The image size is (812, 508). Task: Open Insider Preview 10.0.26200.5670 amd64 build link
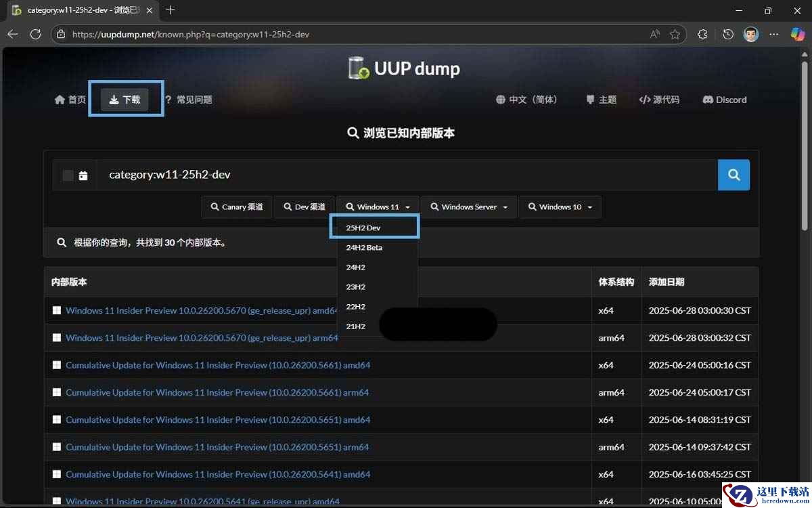click(202, 310)
